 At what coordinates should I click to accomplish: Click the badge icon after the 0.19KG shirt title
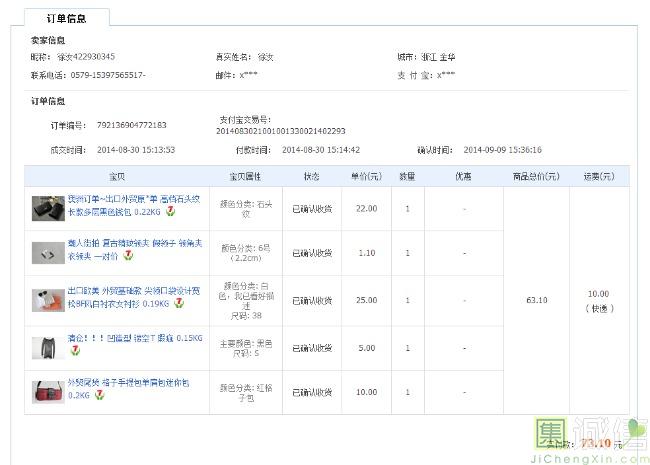[x=178, y=302]
